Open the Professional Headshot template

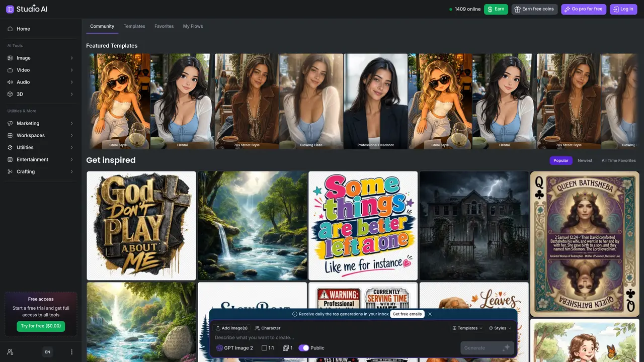[x=375, y=102]
